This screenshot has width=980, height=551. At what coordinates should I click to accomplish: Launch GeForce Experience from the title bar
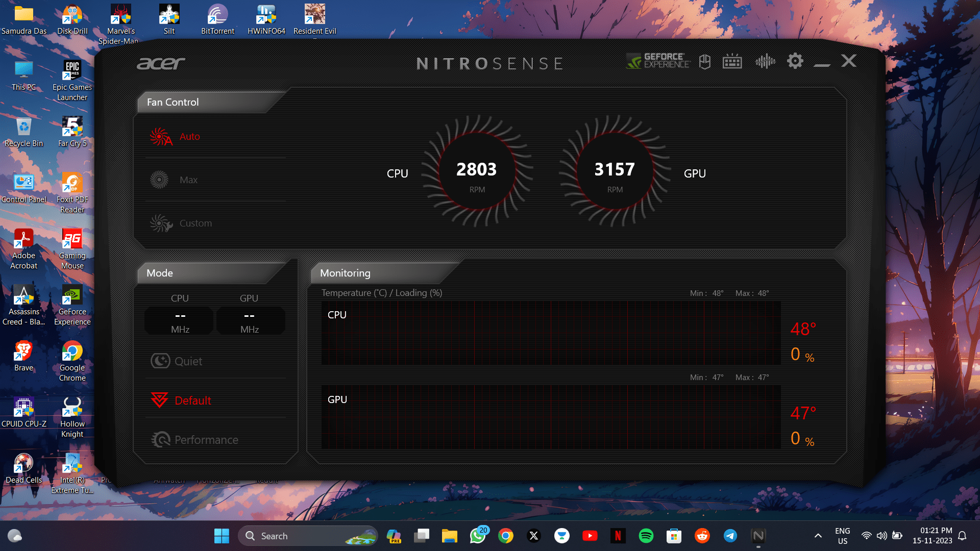point(658,61)
